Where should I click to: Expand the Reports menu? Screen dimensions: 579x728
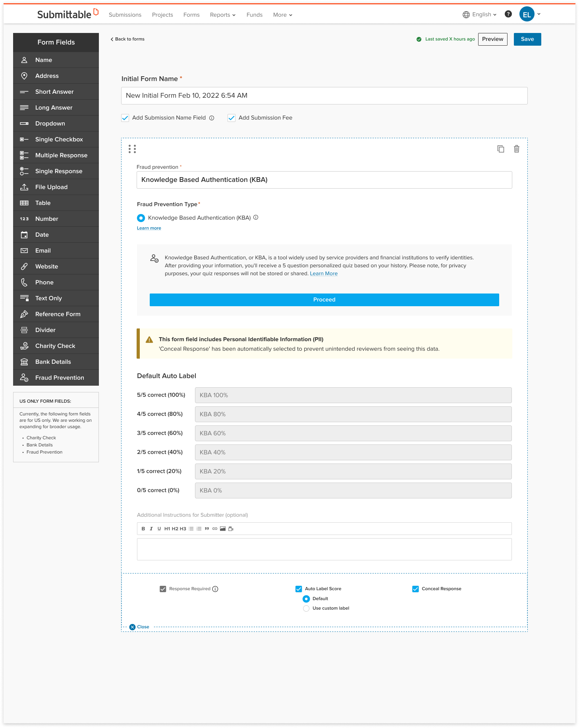click(223, 15)
